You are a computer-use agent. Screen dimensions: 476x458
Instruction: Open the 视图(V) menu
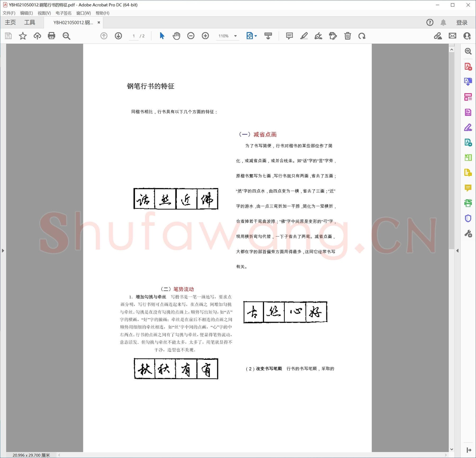(44, 13)
